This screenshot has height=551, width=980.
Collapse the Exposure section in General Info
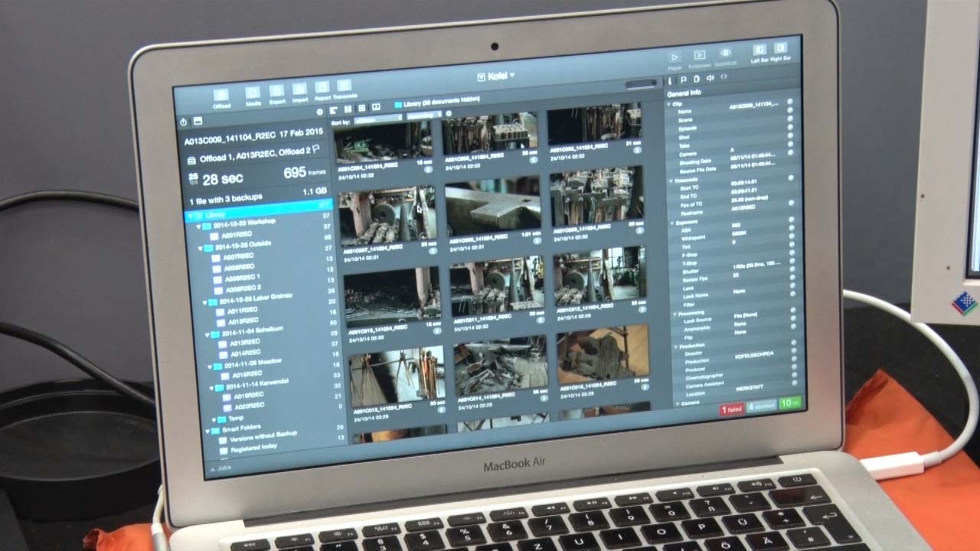point(671,223)
